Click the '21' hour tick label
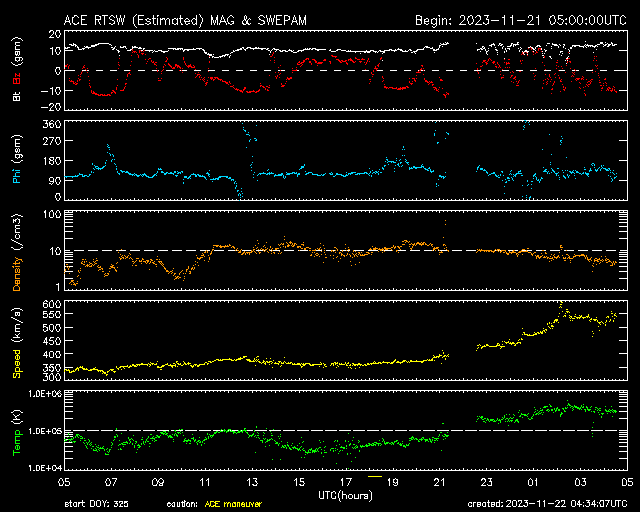The height and width of the screenshot is (512, 640). pos(439,482)
